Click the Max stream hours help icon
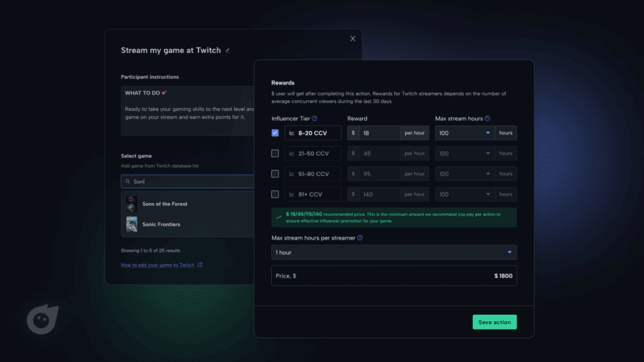 click(487, 119)
